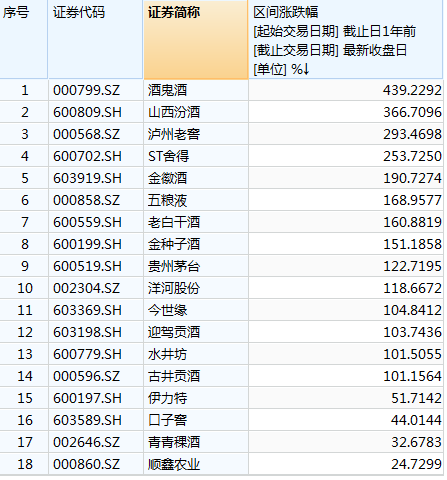Click 山西汾酒 in name column

(174, 112)
